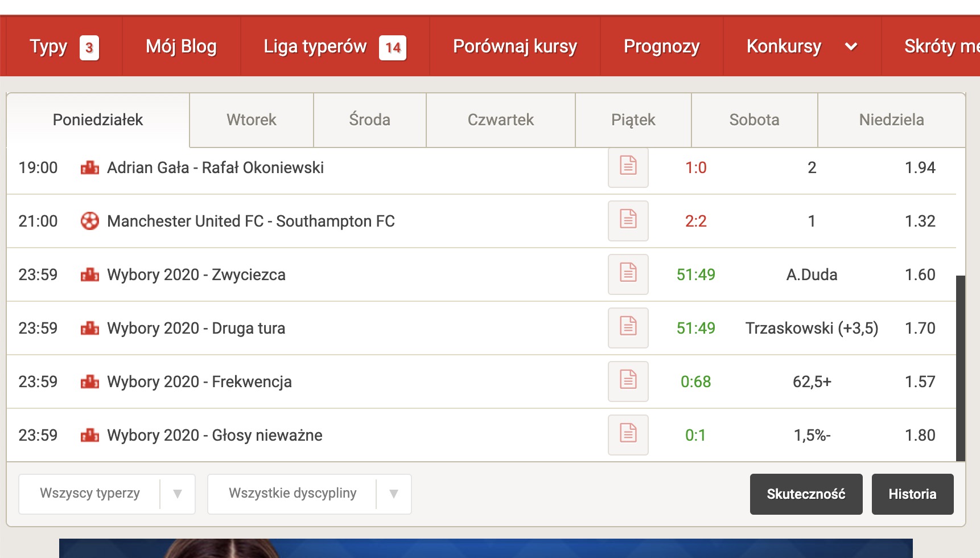Go to Liga typerów menu item
This screenshot has width=980, height=558.
coord(335,47)
